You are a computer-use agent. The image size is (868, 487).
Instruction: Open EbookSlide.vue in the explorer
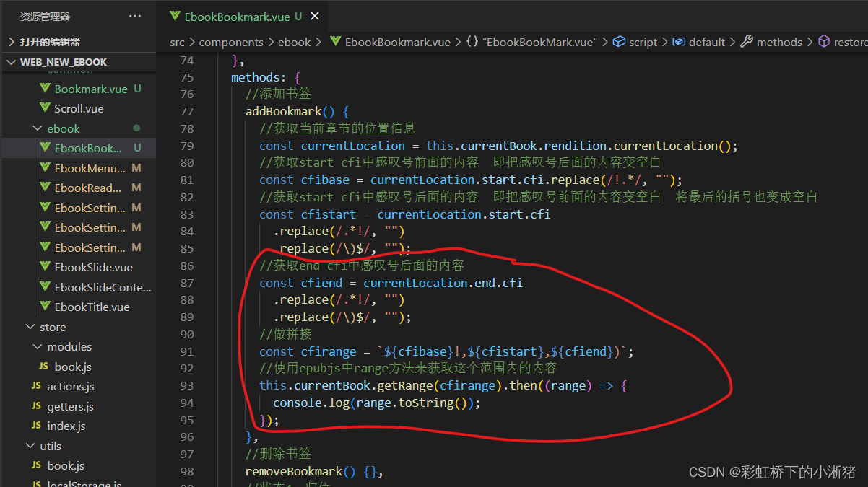click(93, 267)
